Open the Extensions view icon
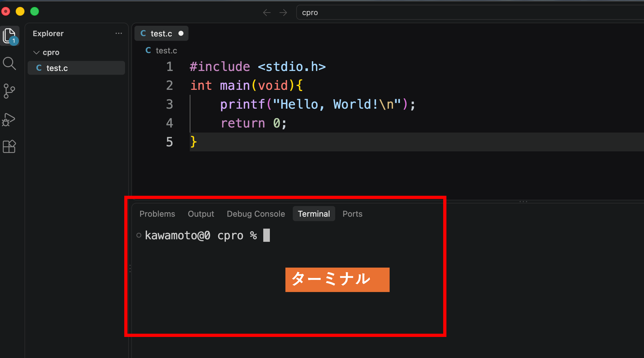This screenshot has height=358, width=644. coord(9,146)
